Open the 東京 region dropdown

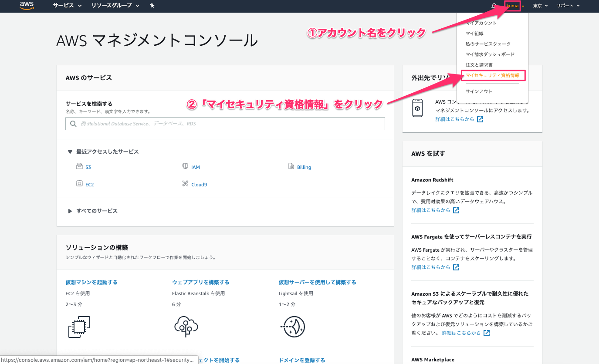pyautogui.click(x=540, y=6)
